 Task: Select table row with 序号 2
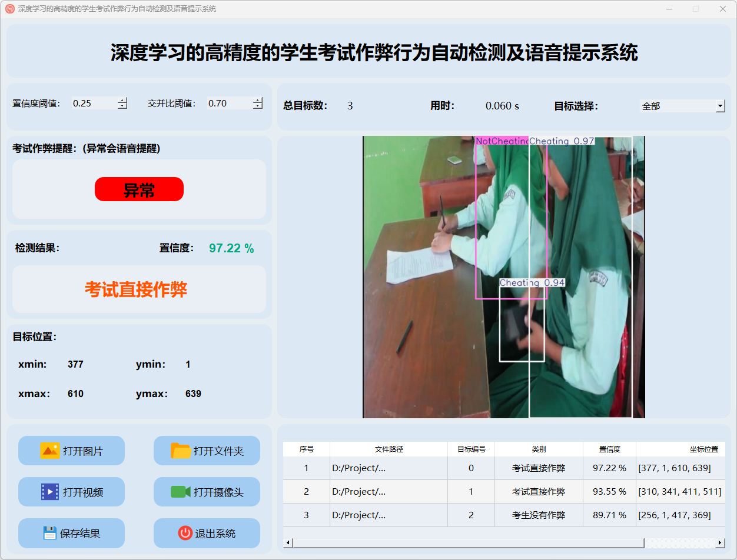click(x=504, y=492)
